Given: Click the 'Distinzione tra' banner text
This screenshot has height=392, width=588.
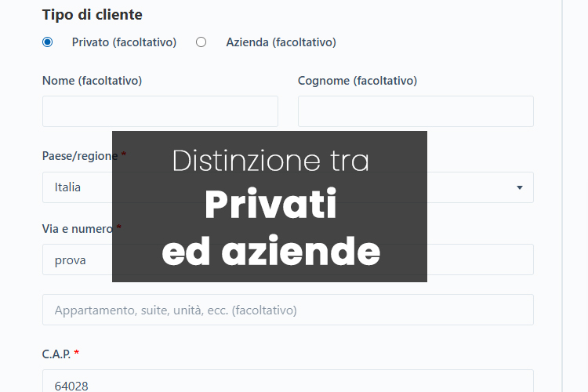Looking at the screenshot, I should [270, 161].
